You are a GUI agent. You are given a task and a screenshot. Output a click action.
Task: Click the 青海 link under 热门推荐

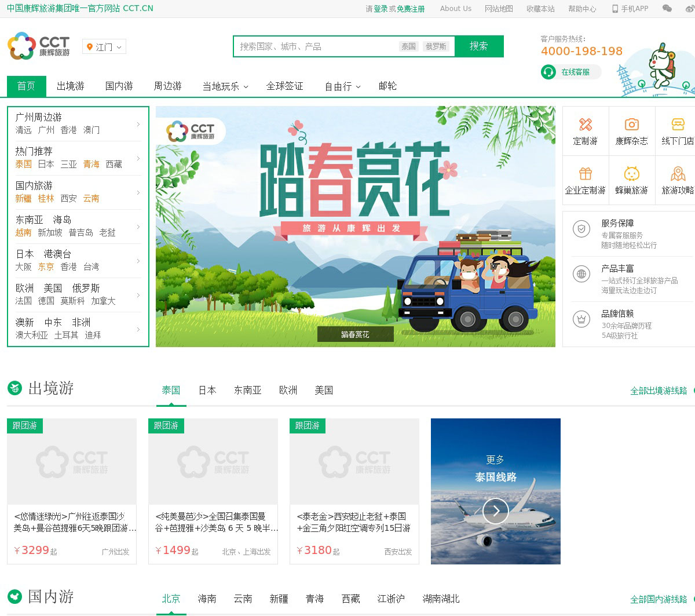pyautogui.click(x=92, y=164)
